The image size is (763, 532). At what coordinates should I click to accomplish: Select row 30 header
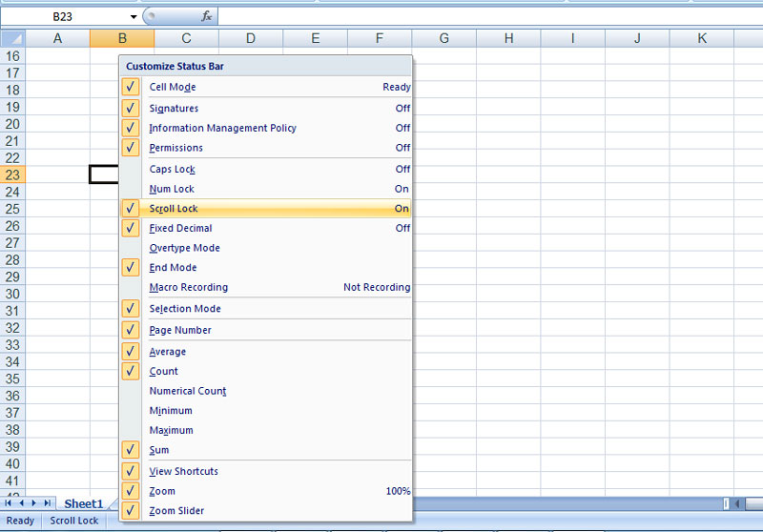pyautogui.click(x=12, y=294)
